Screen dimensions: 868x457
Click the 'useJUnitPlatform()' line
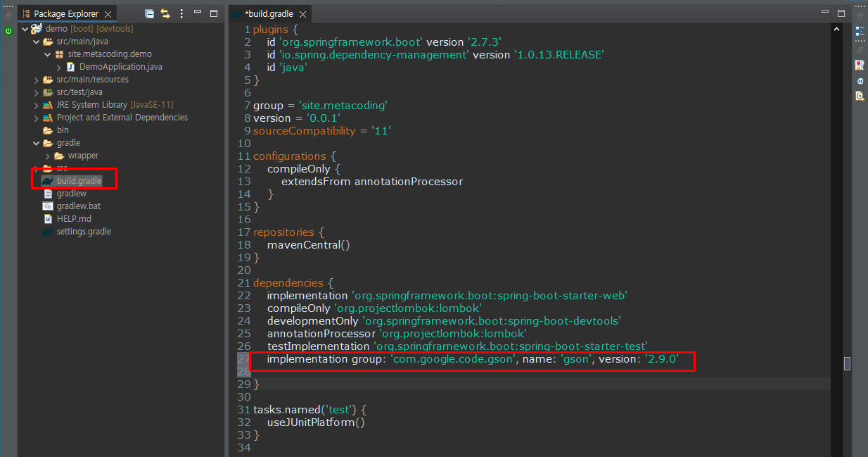(x=316, y=422)
